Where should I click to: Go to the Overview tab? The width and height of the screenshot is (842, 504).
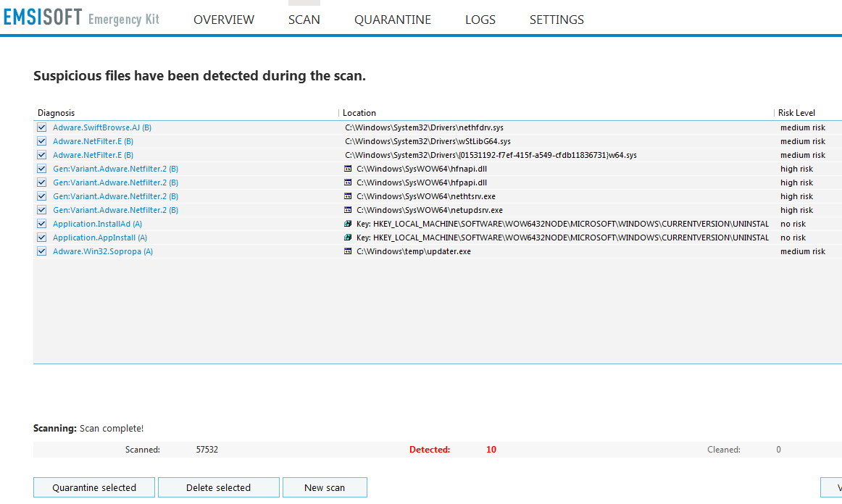pyautogui.click(x=224, y=20)
